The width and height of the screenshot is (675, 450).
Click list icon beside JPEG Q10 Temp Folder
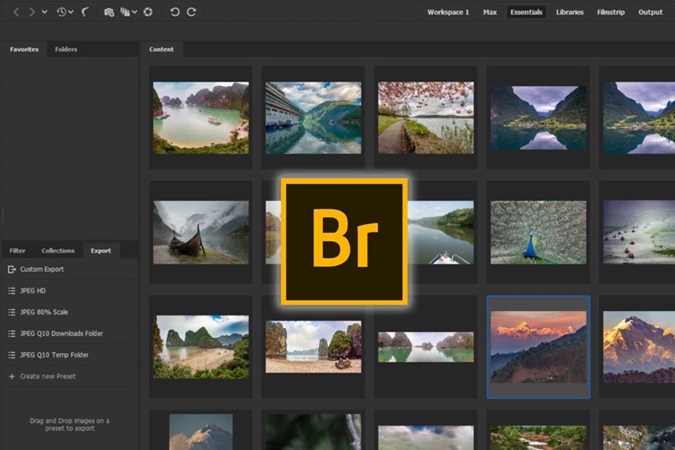[x=12, y=355]
